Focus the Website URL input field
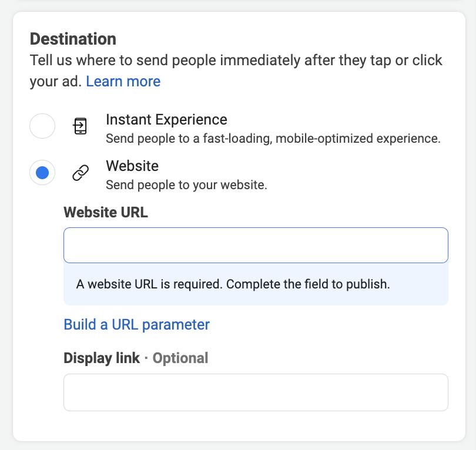Image resolution: width=476 pixels, height=450 pixels. point(256,245)
